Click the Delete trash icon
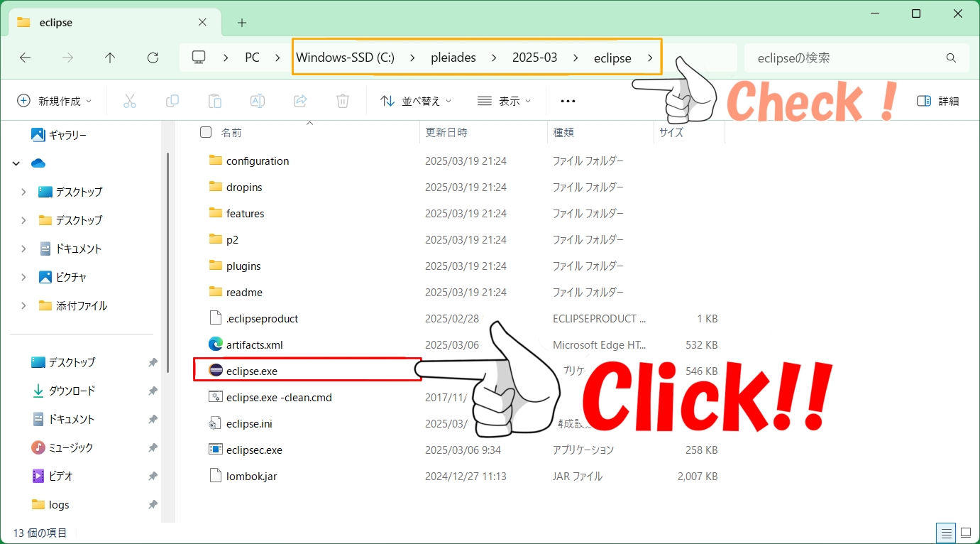The width and height of the screenshot is (980, 544). coord(342,100)
